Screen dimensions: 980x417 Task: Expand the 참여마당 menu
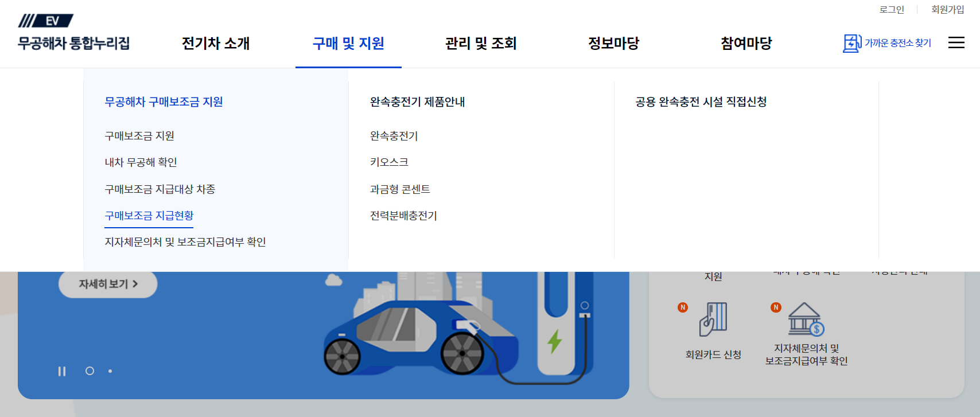click(x=746, y=43)
